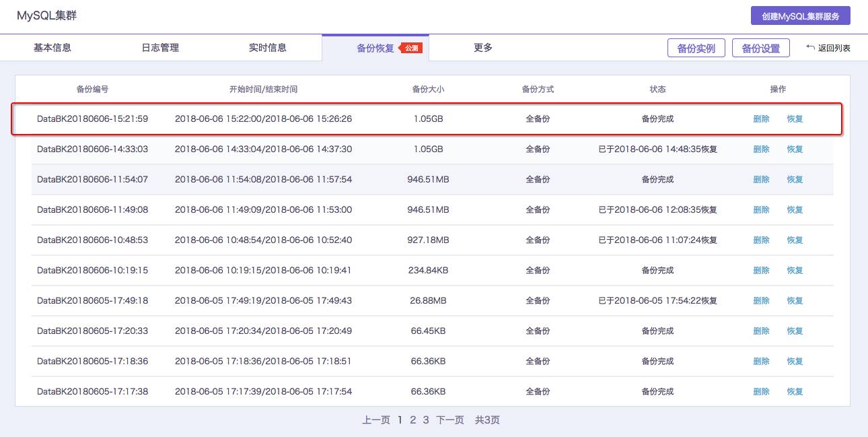This screenshot has height=437, width=868.
Task: Restore backup DataBK20180606-11:54:07
Action: [x=795, y=180]
